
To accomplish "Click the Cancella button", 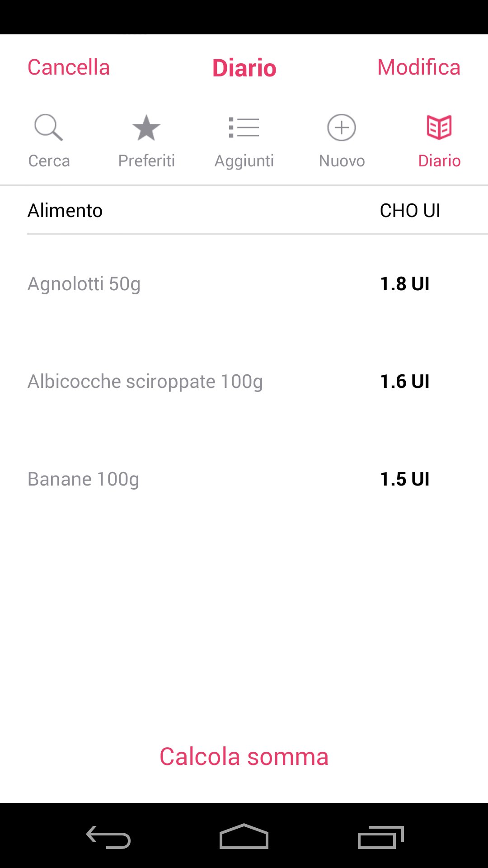I will click(69, 67).
